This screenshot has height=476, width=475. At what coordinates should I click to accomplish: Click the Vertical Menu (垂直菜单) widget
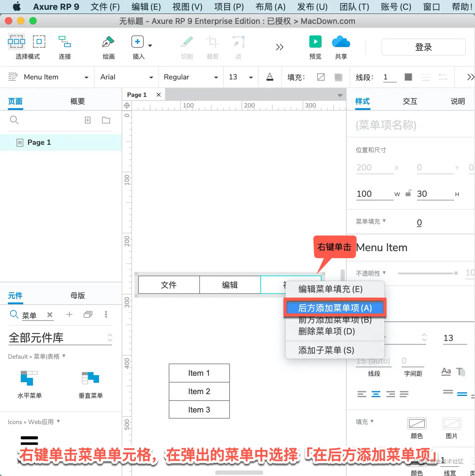[90, 385]
